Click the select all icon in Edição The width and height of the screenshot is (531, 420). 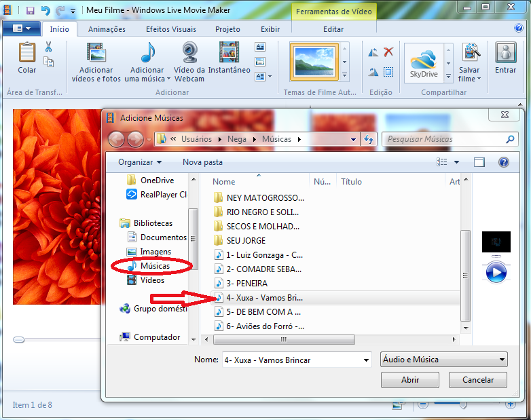[x=388, y=72]
